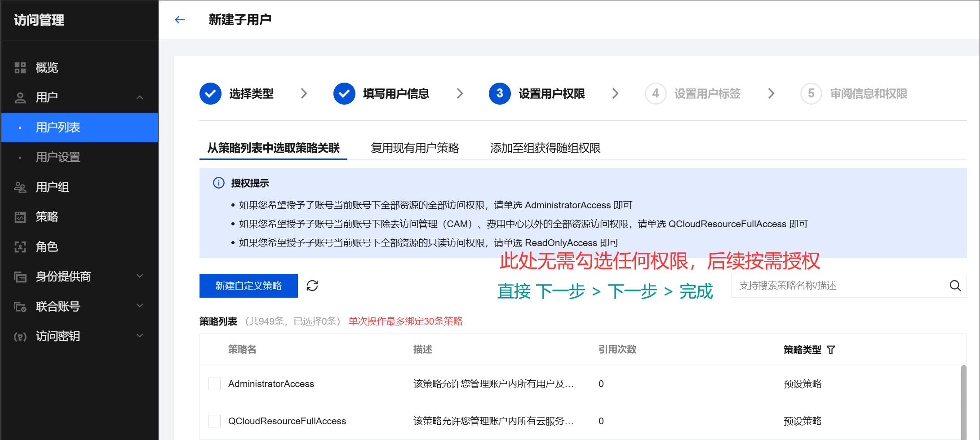The image size is (980, 440).
Task: Check the AdministratorAccess policy checkbox
Action: point(214,384)
